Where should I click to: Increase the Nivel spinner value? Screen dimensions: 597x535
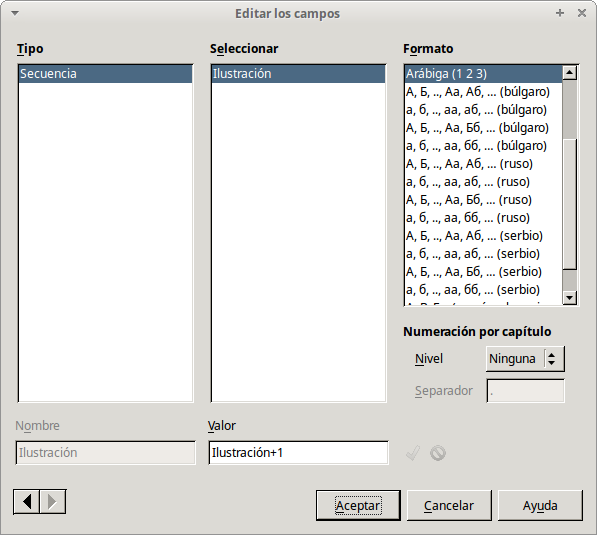[x=551, y=355]
